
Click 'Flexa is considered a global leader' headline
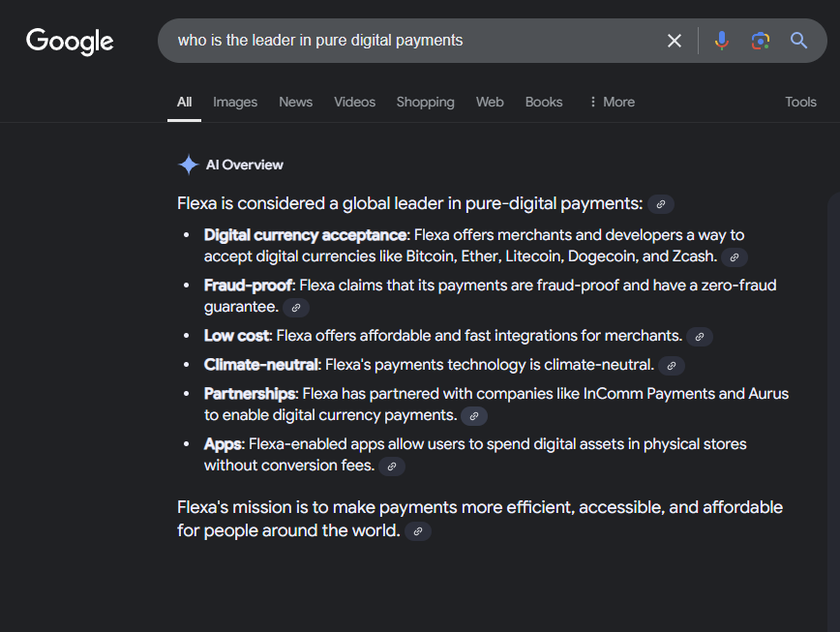click(409, 203)
